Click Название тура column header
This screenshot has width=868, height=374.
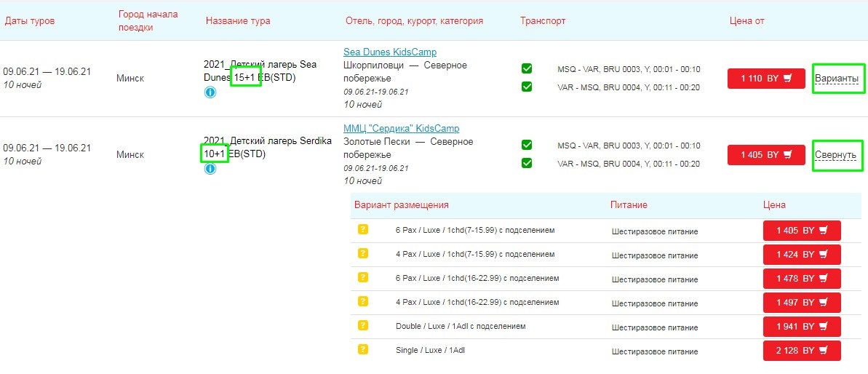[238, 21]
